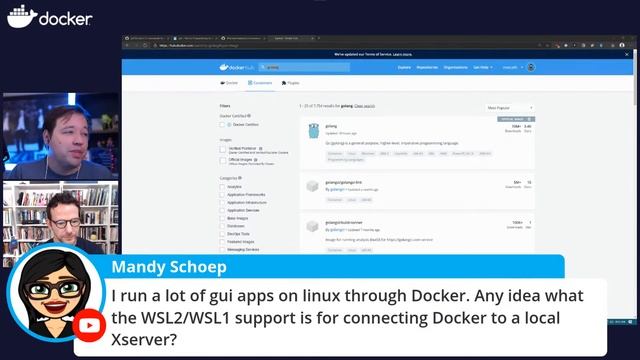Select the first browser tab

pyautogui.click(x=147, y=38)
